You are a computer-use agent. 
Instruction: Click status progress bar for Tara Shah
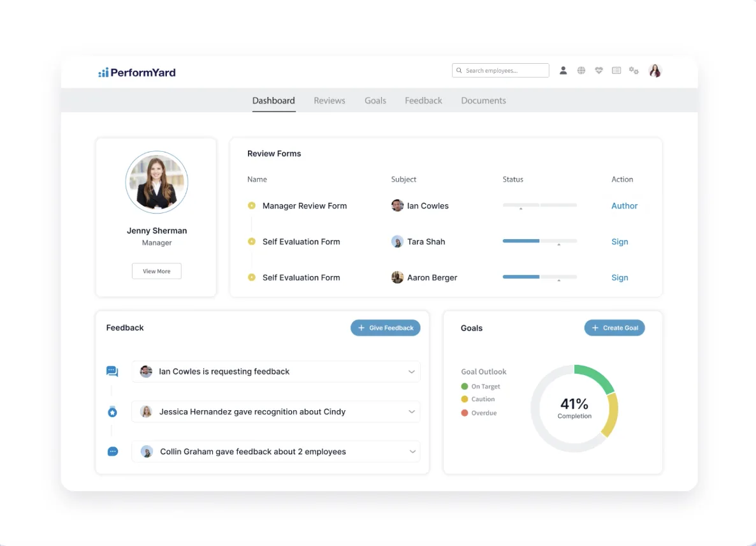point(539,241)
